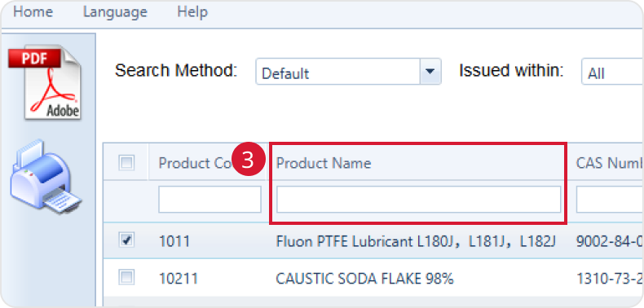Open the Language menu

tap(115, 12)
